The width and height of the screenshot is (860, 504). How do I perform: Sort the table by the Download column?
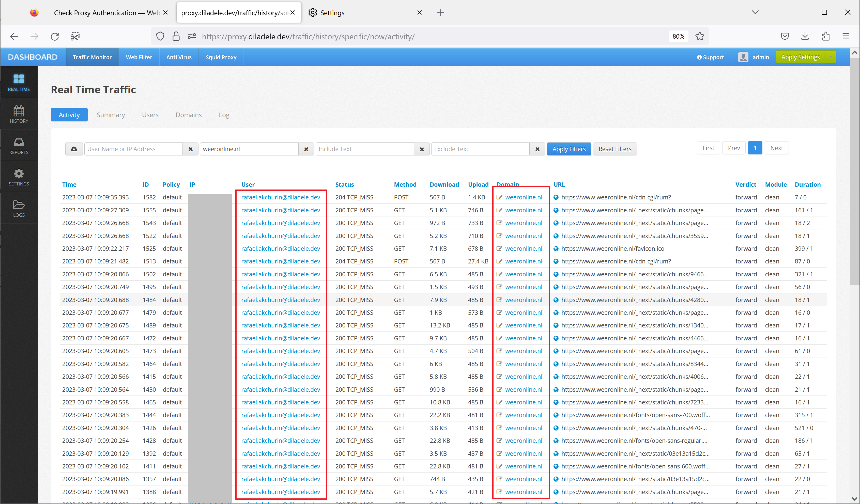[444, 185]
